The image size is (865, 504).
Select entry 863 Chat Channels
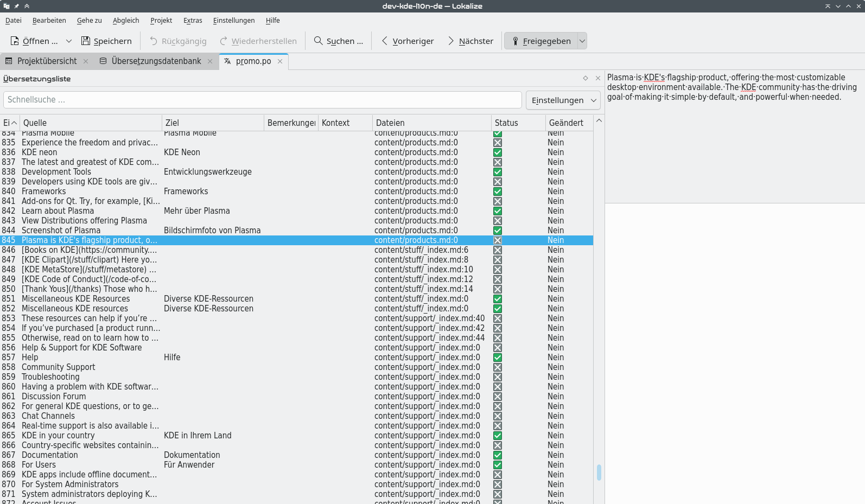pyautogui.click(x=296, y=416)
